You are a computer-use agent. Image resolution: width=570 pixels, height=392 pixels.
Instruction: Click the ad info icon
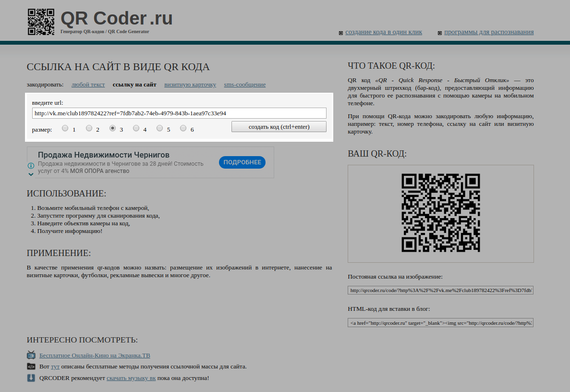(31, 166)
